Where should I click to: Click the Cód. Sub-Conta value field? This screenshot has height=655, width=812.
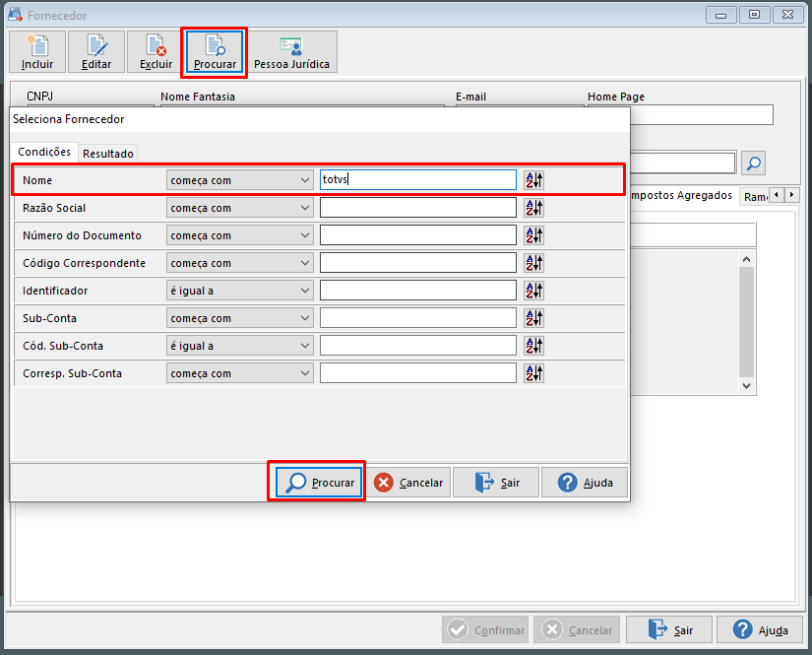point(418,345)
